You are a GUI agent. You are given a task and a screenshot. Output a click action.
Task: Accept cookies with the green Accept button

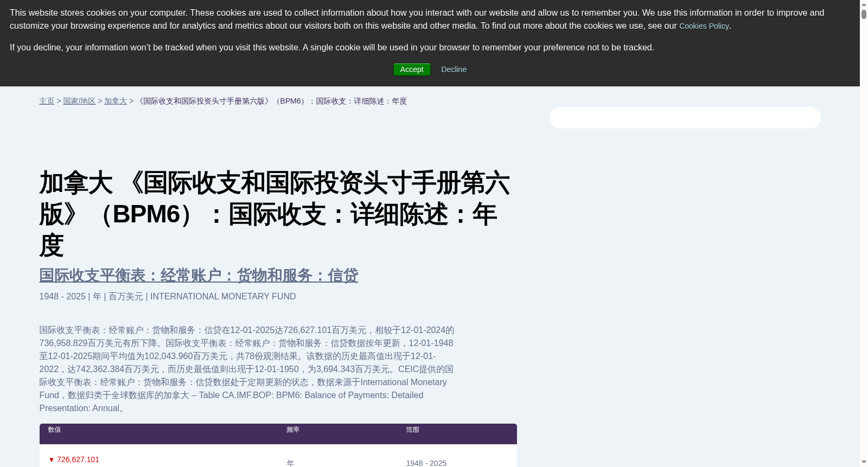(x=412, y=69)
